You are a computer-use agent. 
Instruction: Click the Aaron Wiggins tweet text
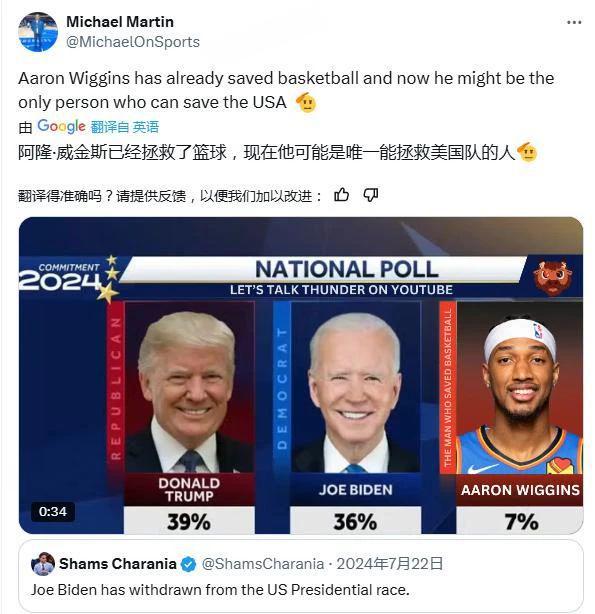coord(286,90)
